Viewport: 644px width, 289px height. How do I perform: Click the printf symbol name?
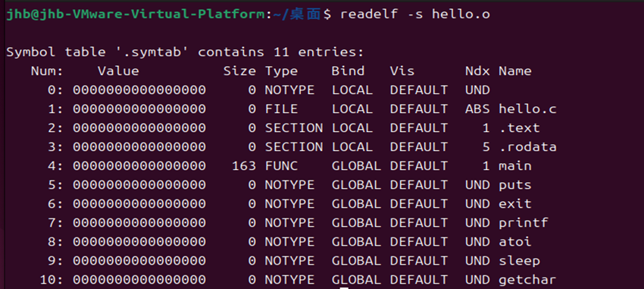point(524,223)
